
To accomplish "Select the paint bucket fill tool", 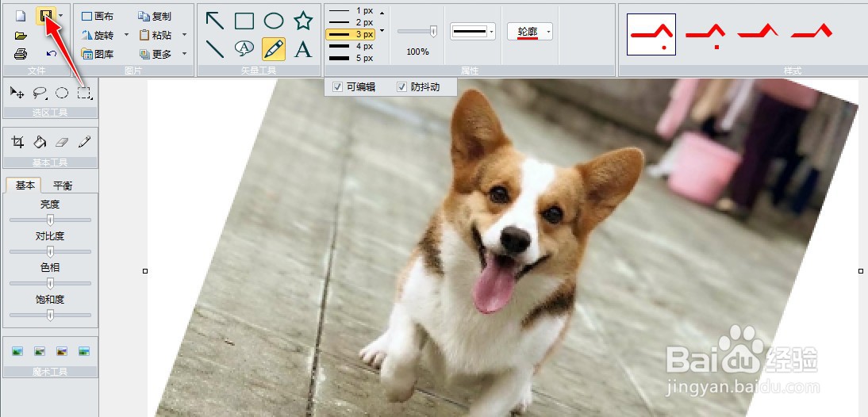I will pos(40,143).
